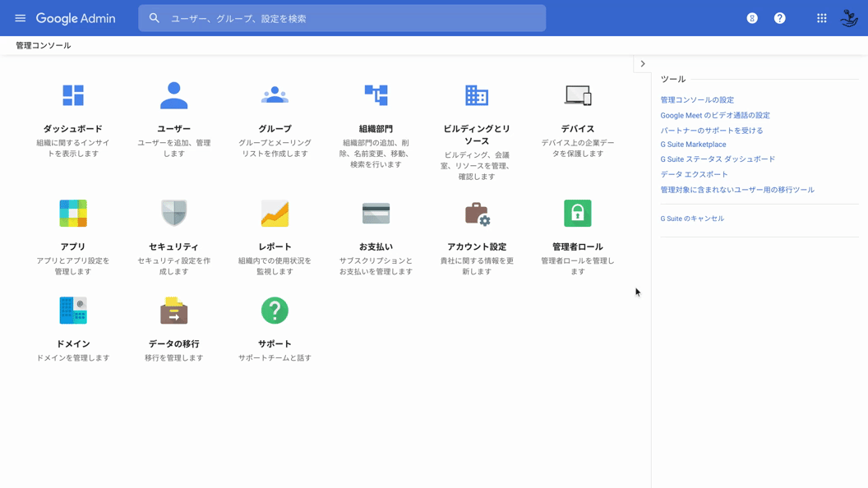Open the ダッシュボード dashboard icon
This screenshot has height=488, width=868.
pos(73,95)
